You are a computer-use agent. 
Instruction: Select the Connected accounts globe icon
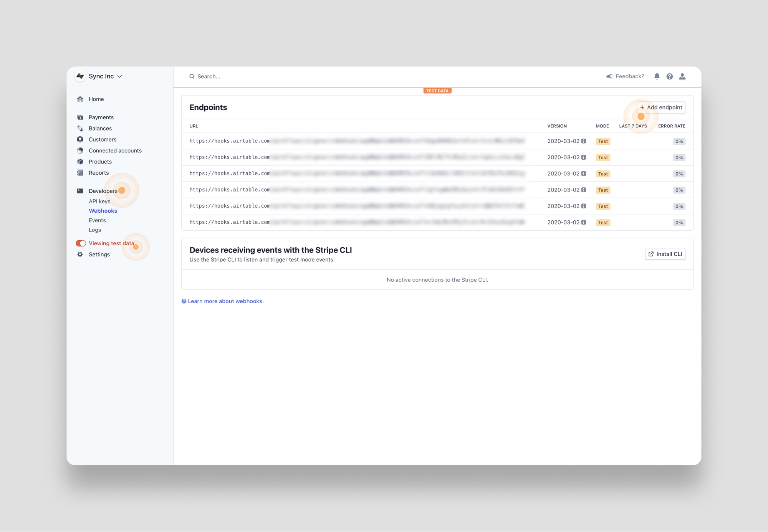tap(80, 150)
